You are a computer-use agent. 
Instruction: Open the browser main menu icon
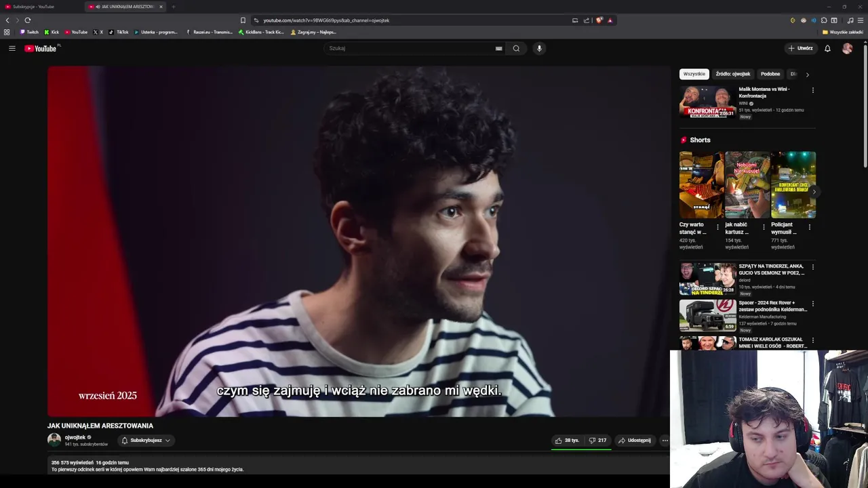pos(861,20)
